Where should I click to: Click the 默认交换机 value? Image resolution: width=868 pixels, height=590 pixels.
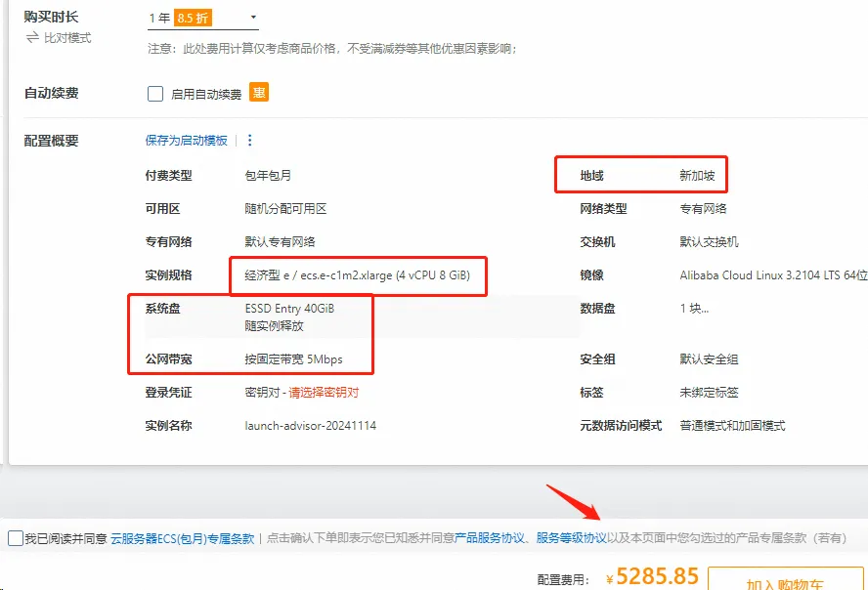(x=709, y=241)
